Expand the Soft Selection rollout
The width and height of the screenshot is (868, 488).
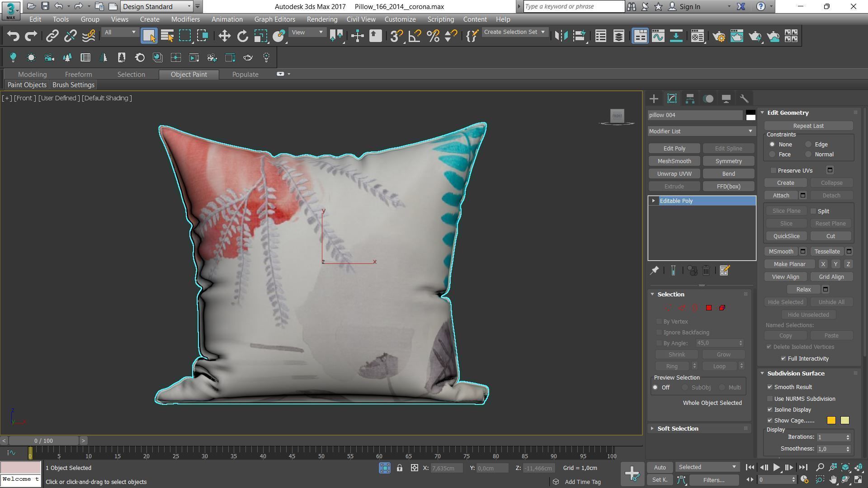click(678, 429)
